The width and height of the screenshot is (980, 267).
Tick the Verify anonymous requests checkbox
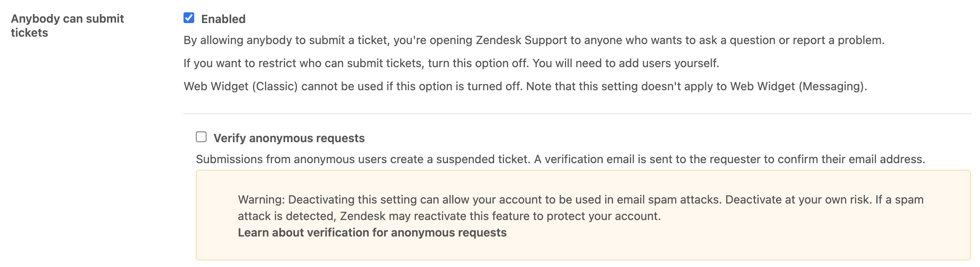[201, 137]
